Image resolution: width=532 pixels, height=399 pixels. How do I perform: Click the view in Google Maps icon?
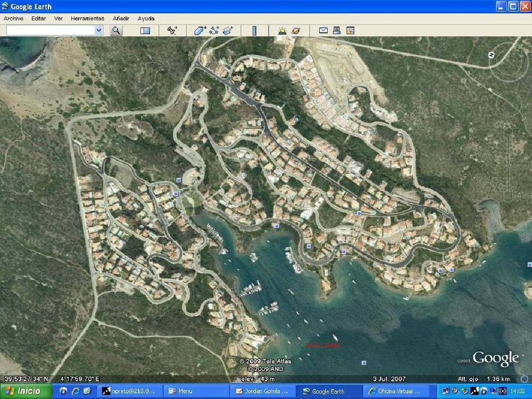click(351, 31)
